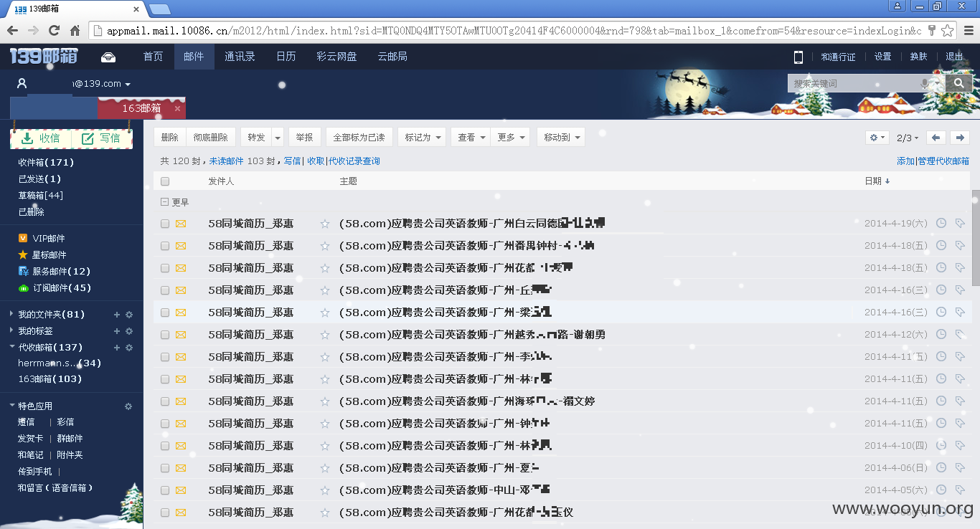Image resolution: width=980 pixels, height=529 pixels.
Task: Add a tag with the plus next to 我的标签
Action: click(x=117, y=331)
